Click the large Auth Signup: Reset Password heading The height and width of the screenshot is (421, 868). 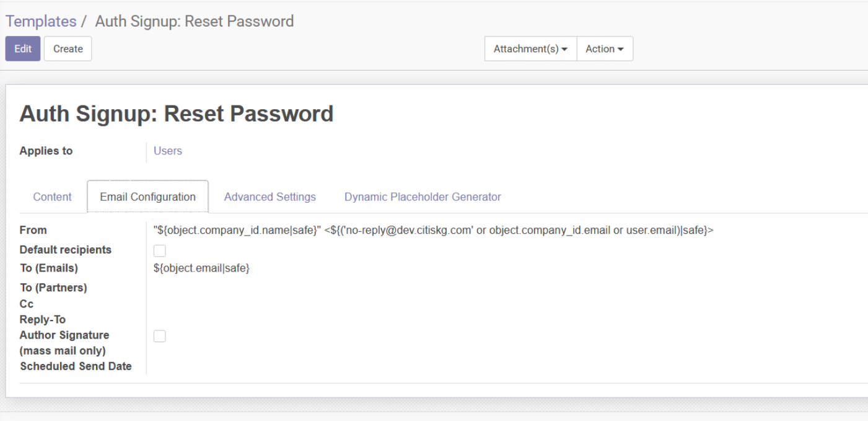click(177, 114)
